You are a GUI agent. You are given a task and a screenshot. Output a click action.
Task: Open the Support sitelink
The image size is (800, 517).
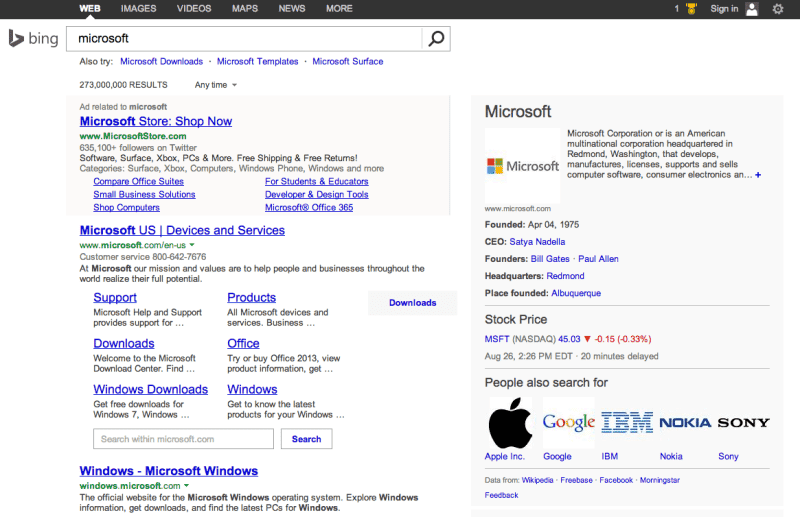(x=115, y=298)
